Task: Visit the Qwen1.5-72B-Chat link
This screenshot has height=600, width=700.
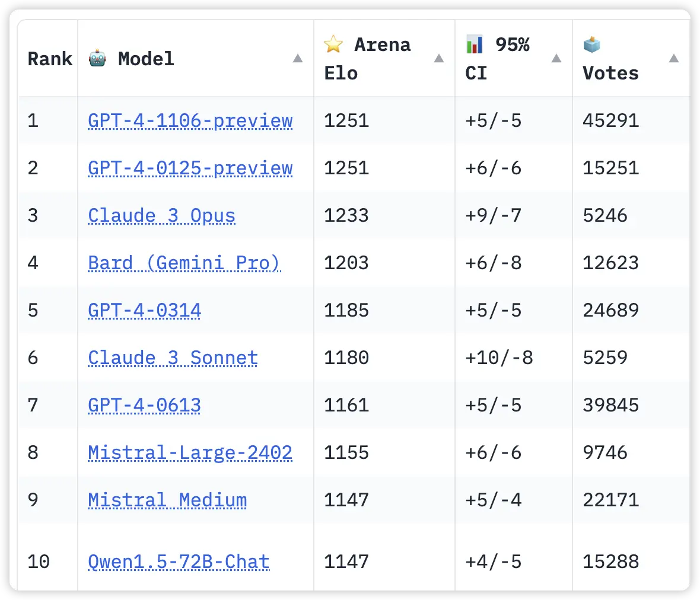Action: (179, 561)
